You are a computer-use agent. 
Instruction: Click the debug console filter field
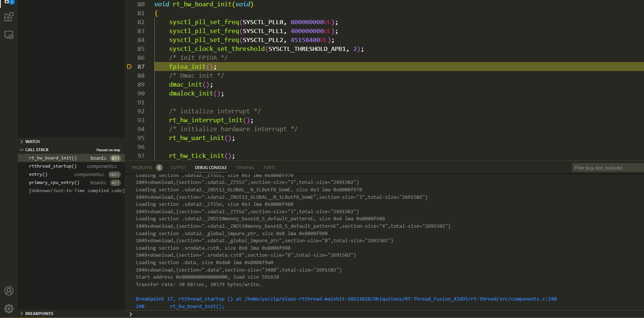(608, 168)
